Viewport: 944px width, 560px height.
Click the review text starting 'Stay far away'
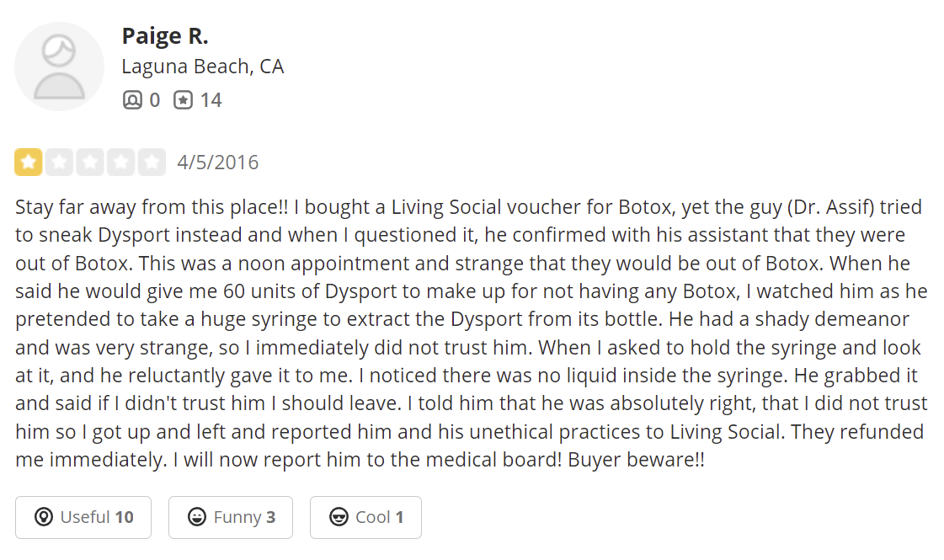coord(468,333)
